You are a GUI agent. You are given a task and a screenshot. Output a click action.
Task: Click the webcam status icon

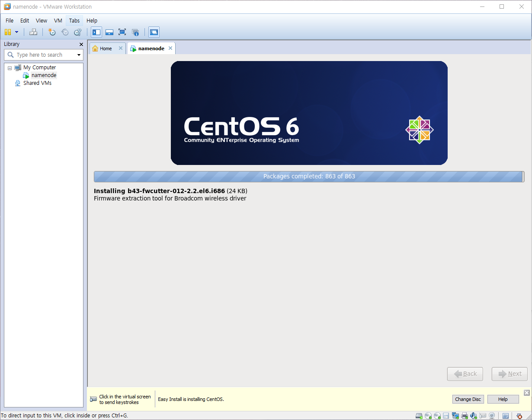coord(492,416)
